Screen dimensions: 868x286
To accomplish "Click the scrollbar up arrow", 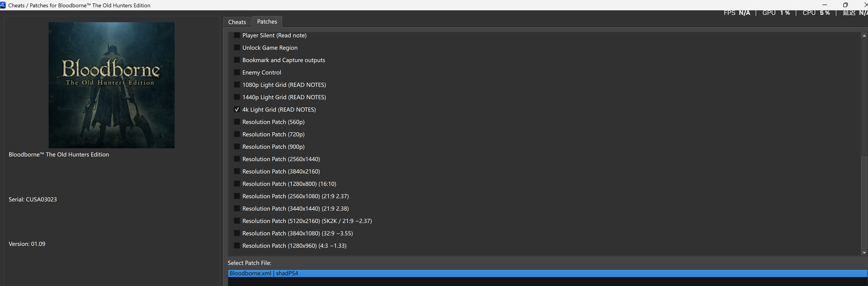I will click(x=864, y=35).
